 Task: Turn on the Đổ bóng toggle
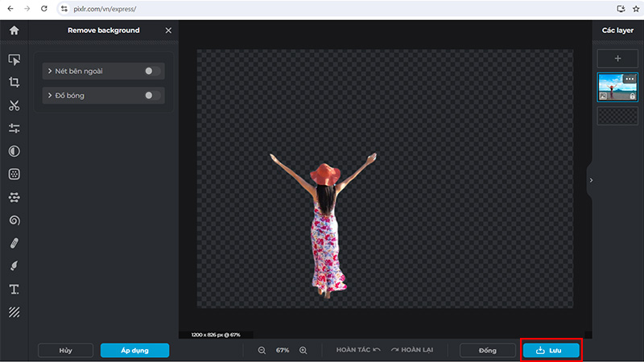[x=153, y=96]
